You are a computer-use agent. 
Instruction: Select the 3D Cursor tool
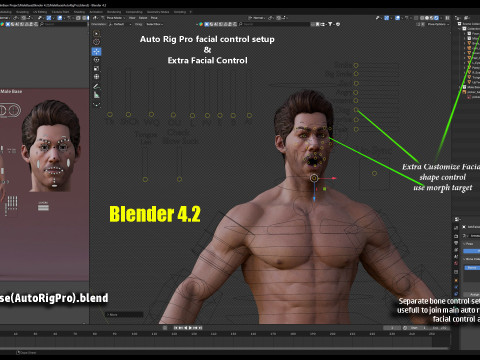[x=96, y=42]
